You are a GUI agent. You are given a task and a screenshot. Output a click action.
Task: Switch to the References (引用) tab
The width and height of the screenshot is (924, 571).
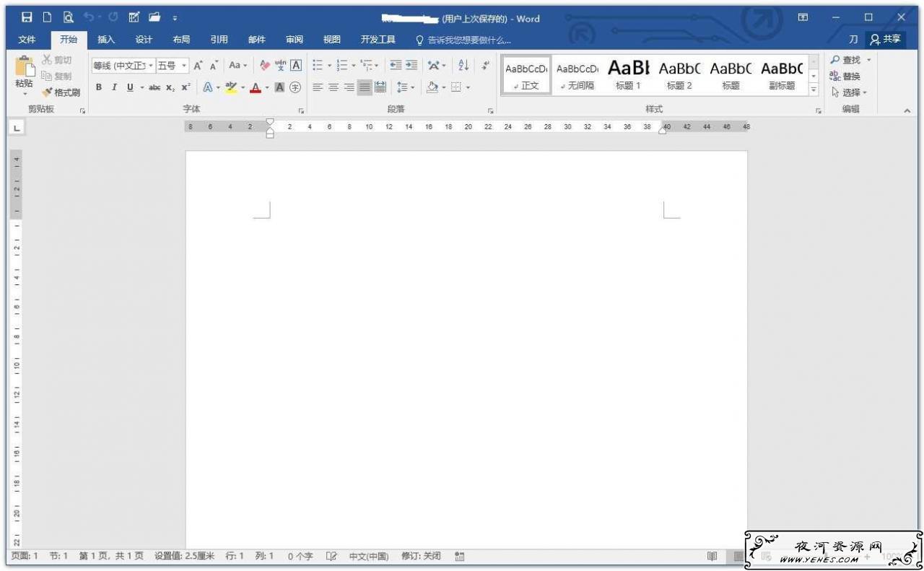coord(219,40)
